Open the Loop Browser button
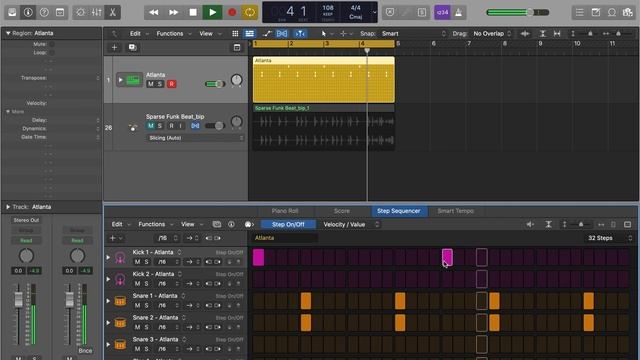Screen dimensions: 640x360 coord(612,12)
